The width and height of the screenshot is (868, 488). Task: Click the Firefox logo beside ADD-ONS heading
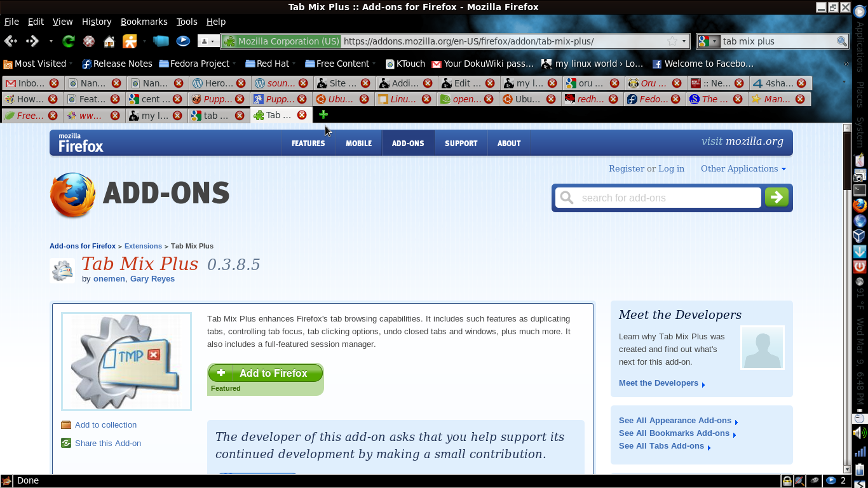click(x=72, y=195)
